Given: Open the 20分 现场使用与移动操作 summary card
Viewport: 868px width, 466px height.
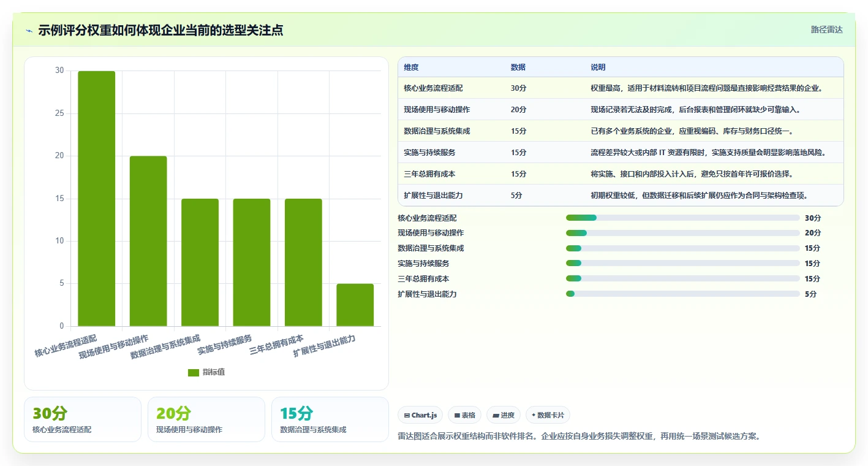Looking at the screenshot, I should 206,419.
